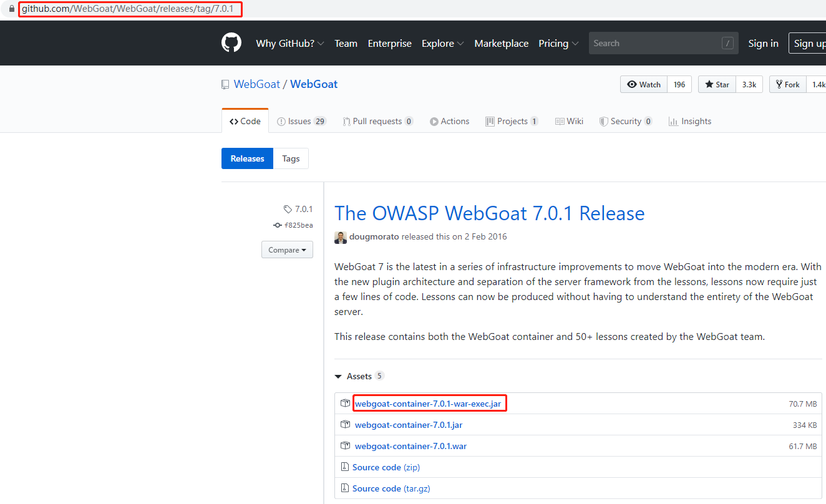Viewport: 826px width, 504px height.
Task: Open the Compare dropdown button
Action: [x=287, y=250]
